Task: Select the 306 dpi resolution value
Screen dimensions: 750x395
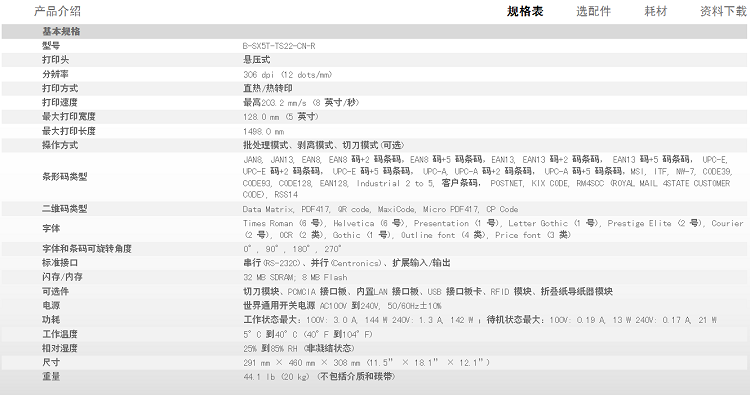Action: pos(287,74)
